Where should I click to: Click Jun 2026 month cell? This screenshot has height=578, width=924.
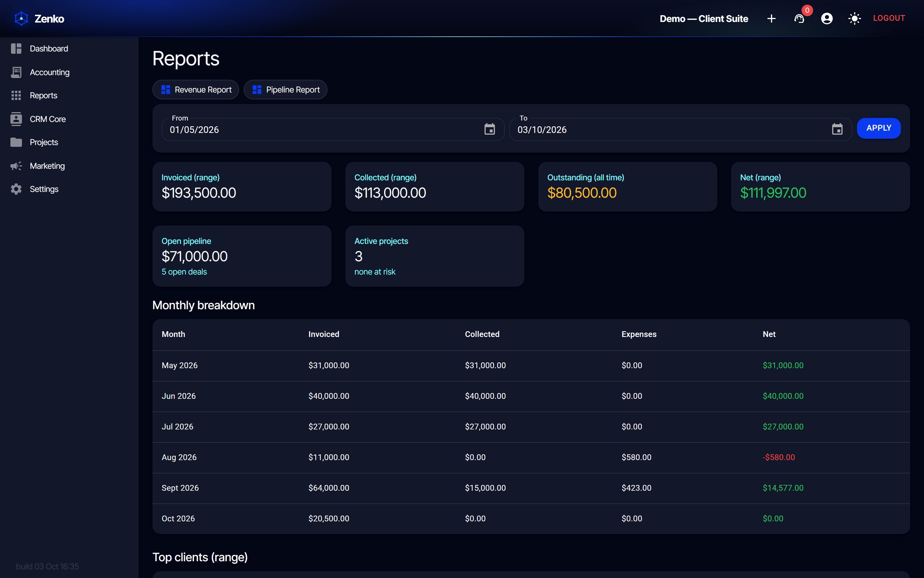[x=179, y=396]
